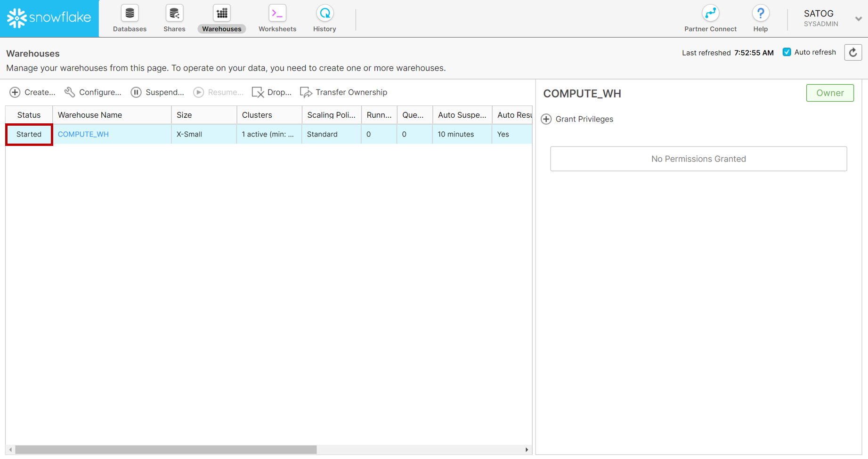Sort by the Auto Resu column header
This screenshot has width=868, height=459.
512,115
